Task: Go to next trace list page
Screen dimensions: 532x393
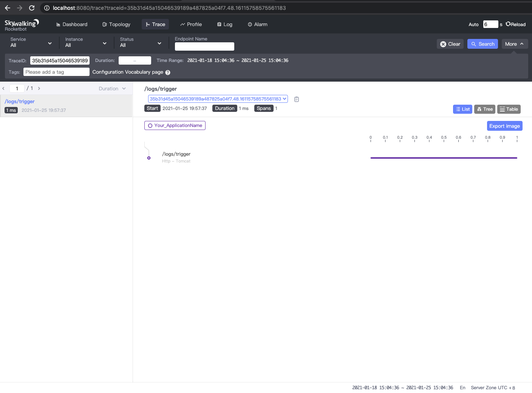Action: [39, 88]
